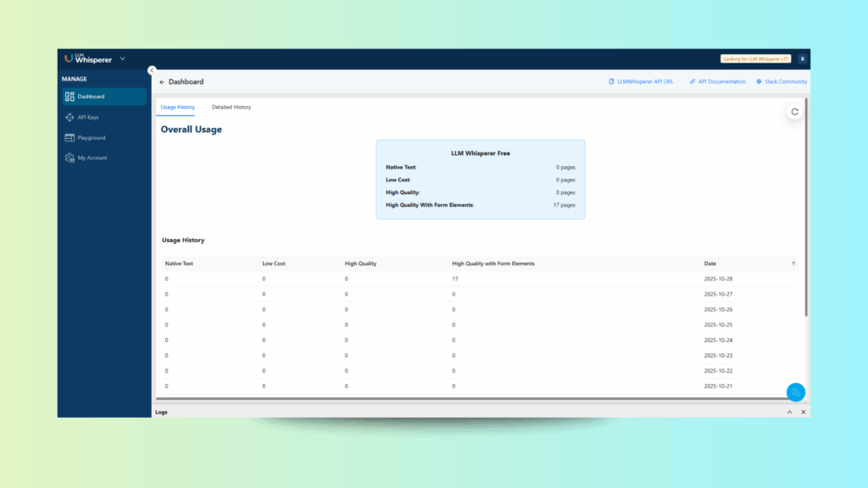868x488 pixels.
Task: Close the Logs panel
Action: click(804, 412)
